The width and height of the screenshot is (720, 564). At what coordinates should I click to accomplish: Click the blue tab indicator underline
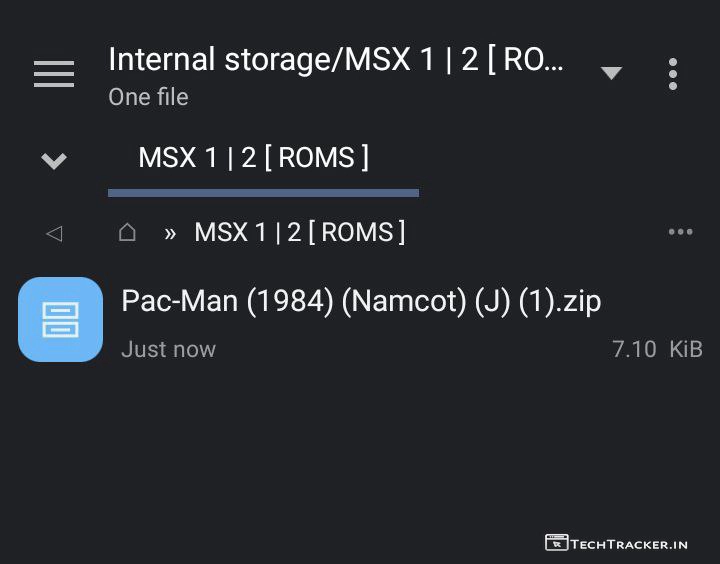pos(263,192)
